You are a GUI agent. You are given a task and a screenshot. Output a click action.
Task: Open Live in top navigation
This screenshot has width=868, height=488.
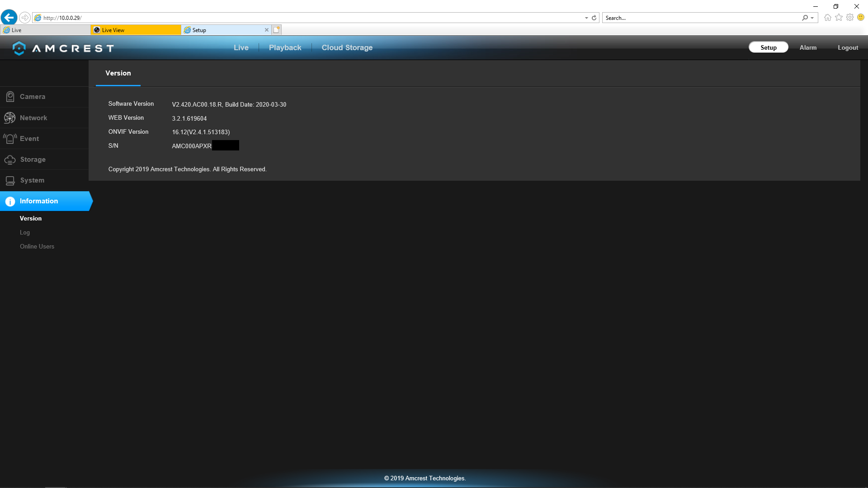241,47
